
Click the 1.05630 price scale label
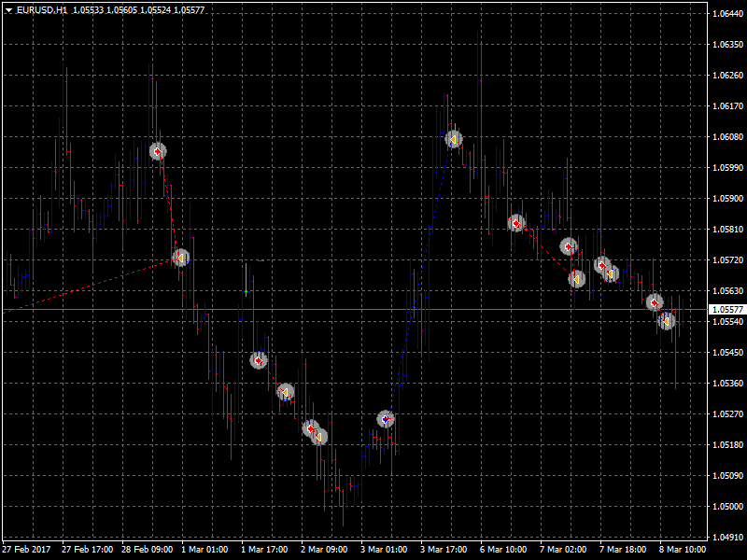click(x=727, y=290)
